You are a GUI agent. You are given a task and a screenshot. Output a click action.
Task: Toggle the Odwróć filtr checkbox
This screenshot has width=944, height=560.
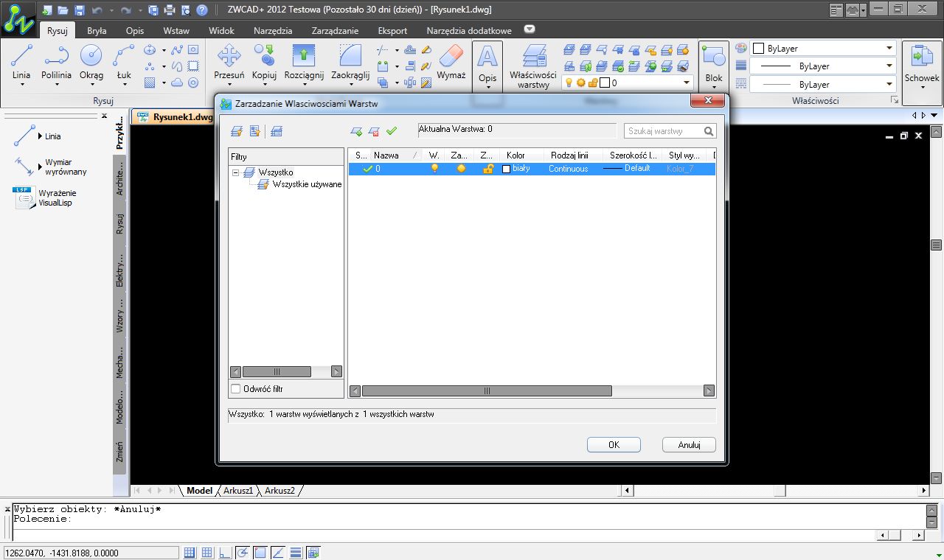click(236, 389)
